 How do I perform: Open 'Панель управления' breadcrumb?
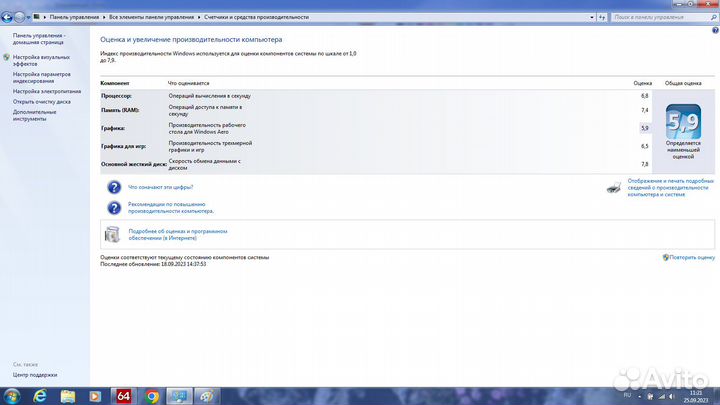pyautogui.click(x=74, y=17)
